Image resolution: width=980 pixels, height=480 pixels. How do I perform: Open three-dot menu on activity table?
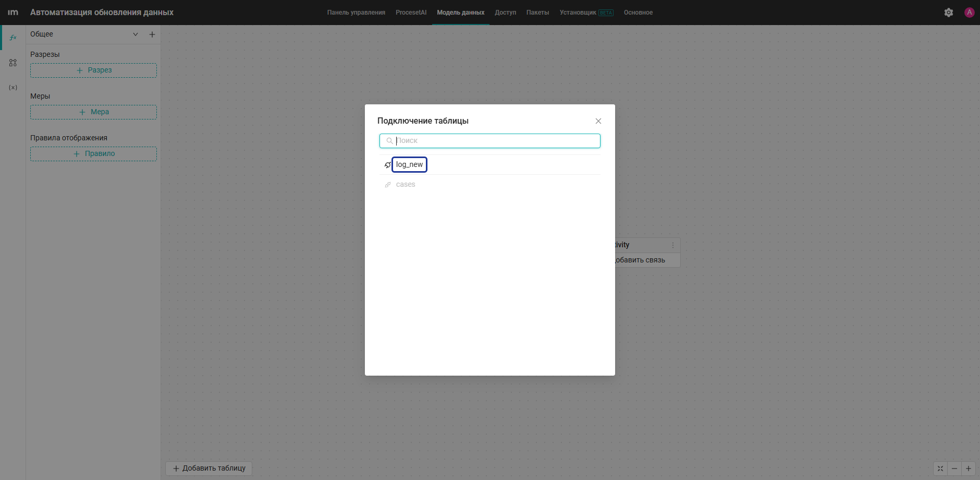(673, 245)
